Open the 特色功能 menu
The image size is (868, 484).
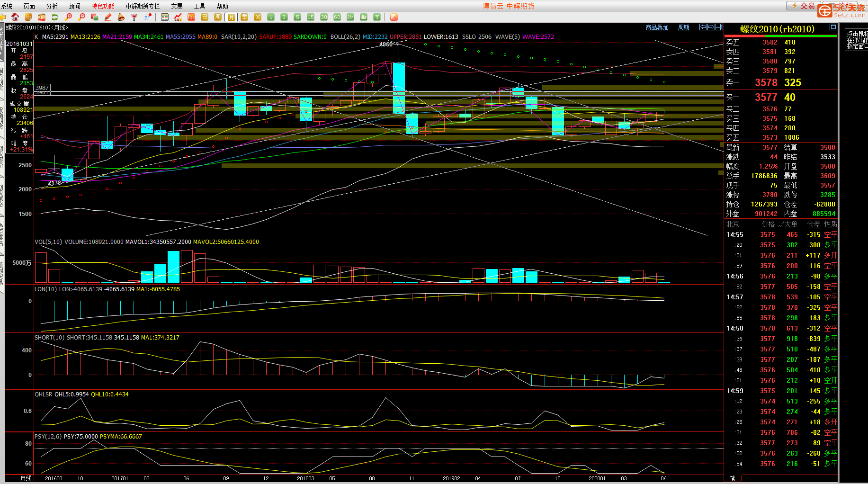[x=103, y=6]
